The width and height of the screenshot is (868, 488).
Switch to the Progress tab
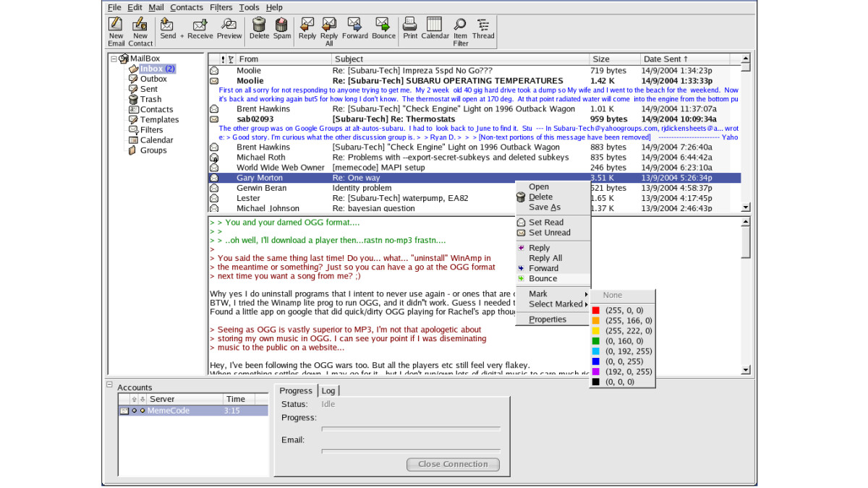pyautogui.click(x=296, y=391)
